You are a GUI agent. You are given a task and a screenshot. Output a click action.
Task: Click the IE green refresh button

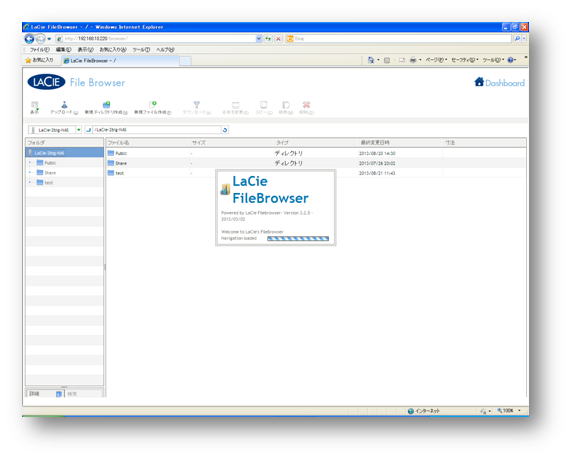coord(268,38)
